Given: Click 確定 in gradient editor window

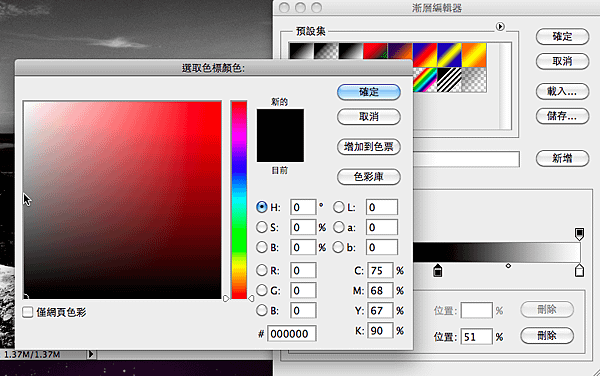Looking at the screenshot, I should pos(562,37).
